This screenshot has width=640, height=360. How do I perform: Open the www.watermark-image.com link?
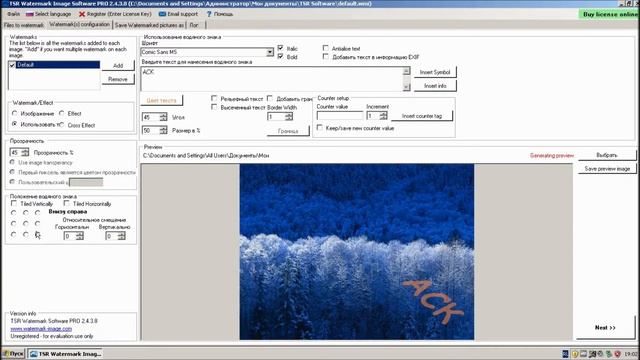click(41, 329)
